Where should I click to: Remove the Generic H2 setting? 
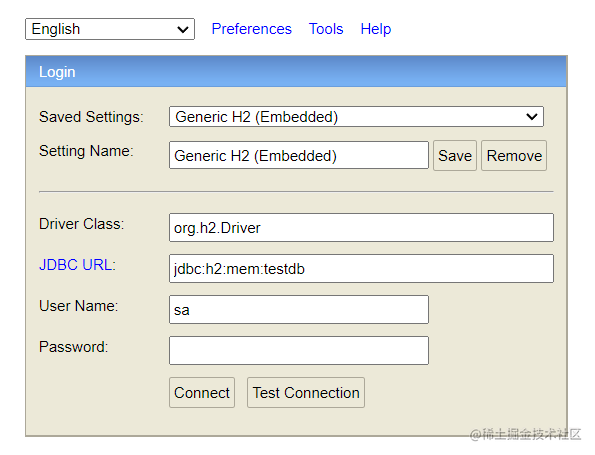click(514, 155)
